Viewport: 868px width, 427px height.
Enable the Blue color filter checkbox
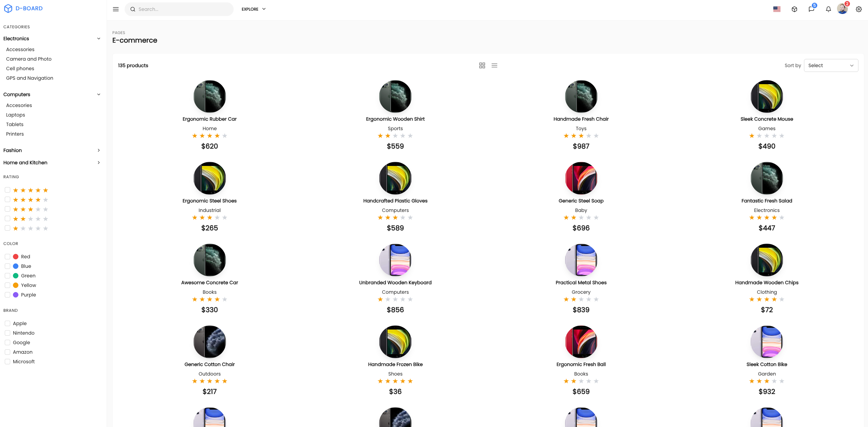[x=7, y=266]
